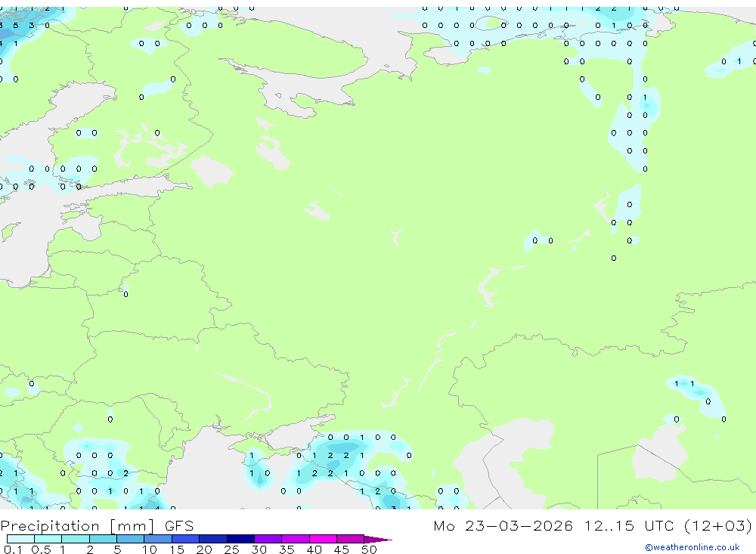Click the legend value '30'
756x554 pixels.
coord(259,549)
